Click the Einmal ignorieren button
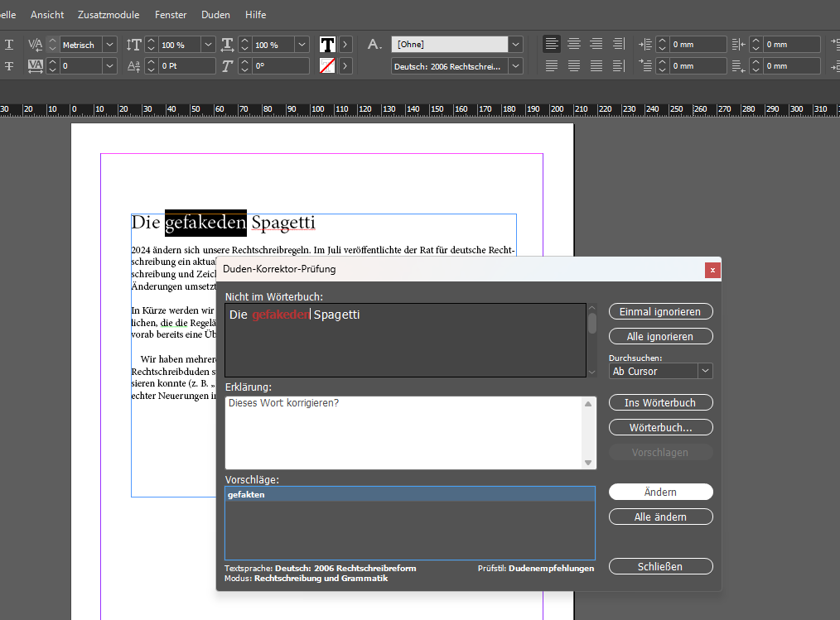The image size is (840, 620). [x=660, y=311]
